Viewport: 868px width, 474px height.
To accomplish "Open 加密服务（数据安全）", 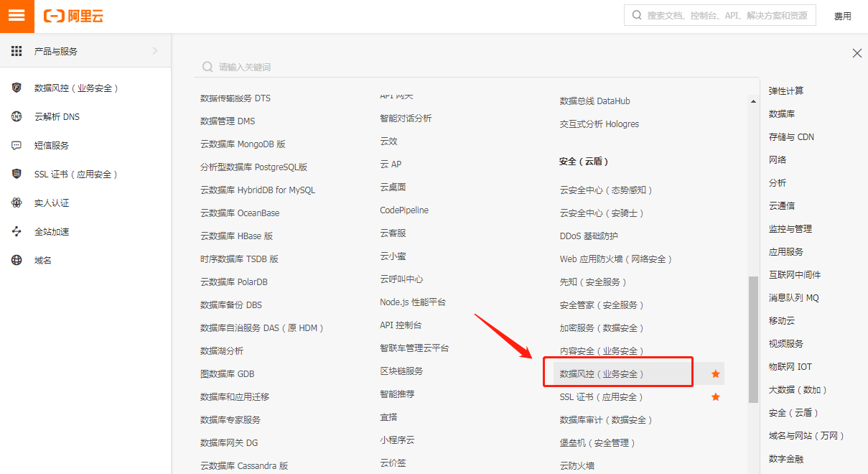I will [602, 327].
